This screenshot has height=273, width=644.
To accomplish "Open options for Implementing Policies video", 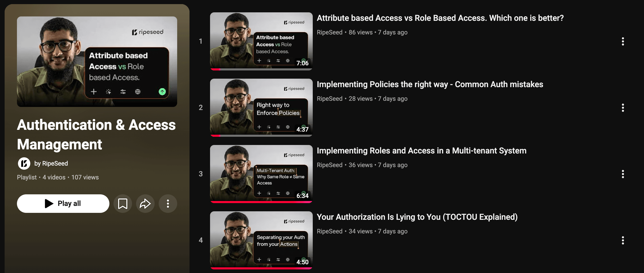I will tap(623, 108).
